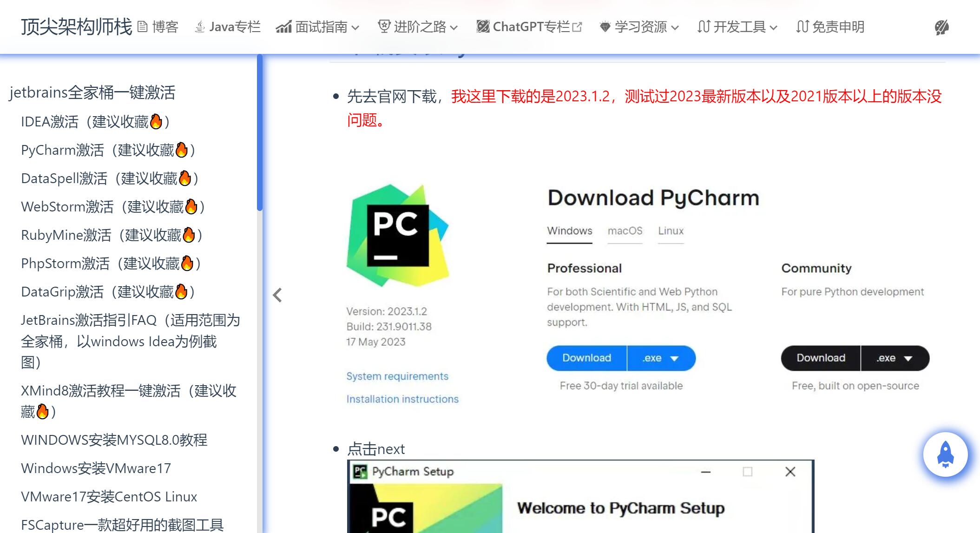
Task: Click the 面试指南 chart icon
Action: [x=283, y=27]
